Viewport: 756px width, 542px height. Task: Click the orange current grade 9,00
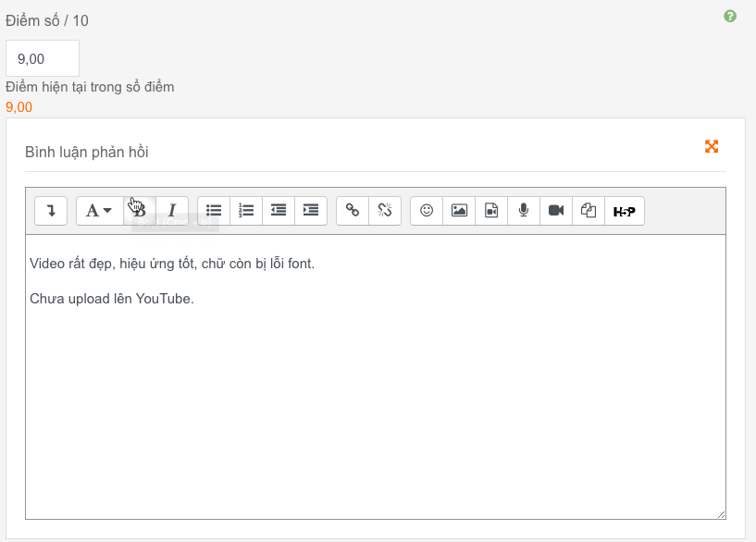click(x=19, y=107)
